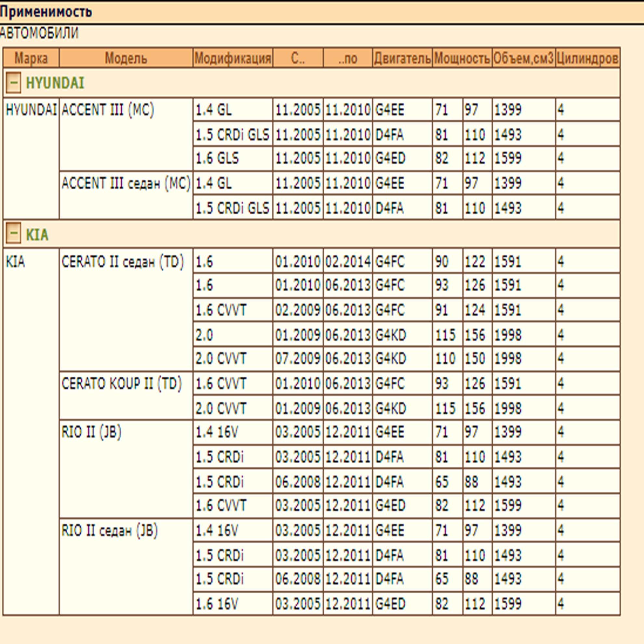Click 1.4 16V modification under RIO II (JB)

tap(233, 432)
